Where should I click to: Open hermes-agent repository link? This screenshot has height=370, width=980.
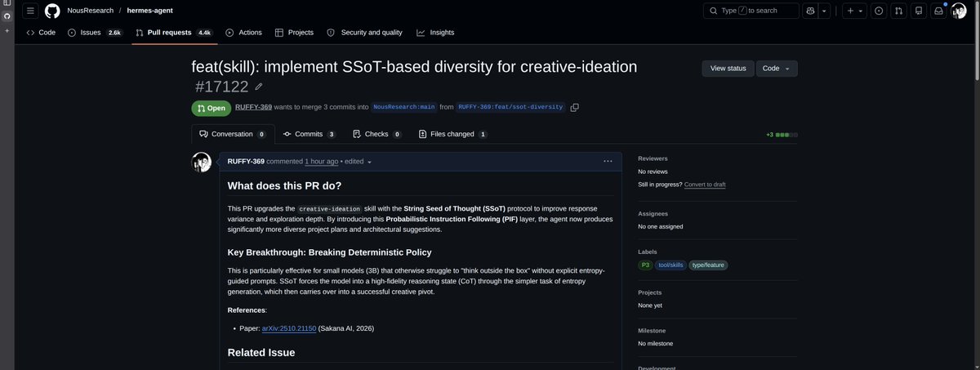click(149, 11)
